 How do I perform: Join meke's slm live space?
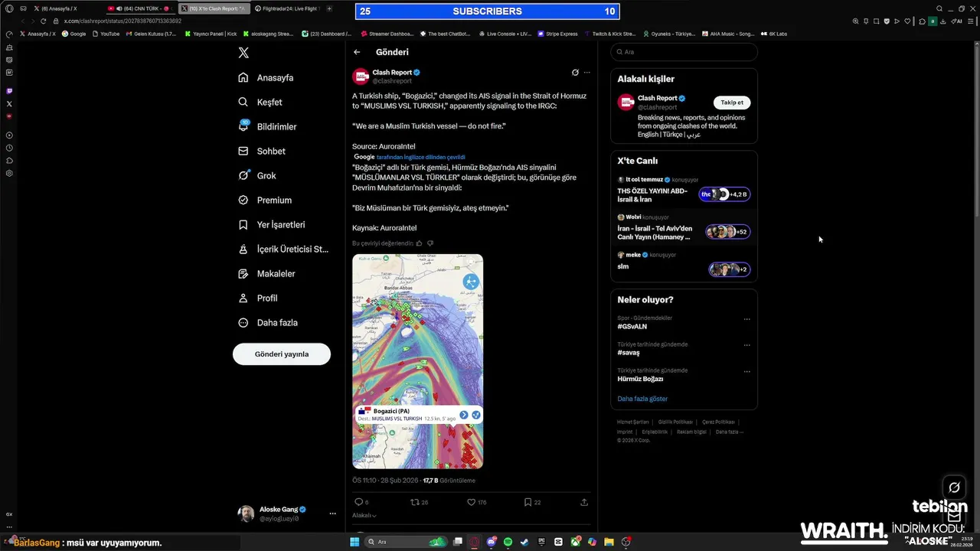click(x=684, y=264)
